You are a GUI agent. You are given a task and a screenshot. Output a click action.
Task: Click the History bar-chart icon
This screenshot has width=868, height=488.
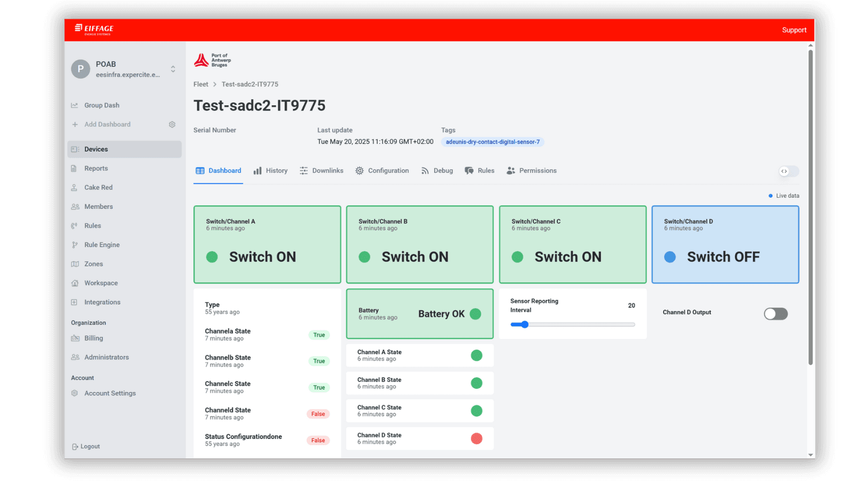pos(258,171)
